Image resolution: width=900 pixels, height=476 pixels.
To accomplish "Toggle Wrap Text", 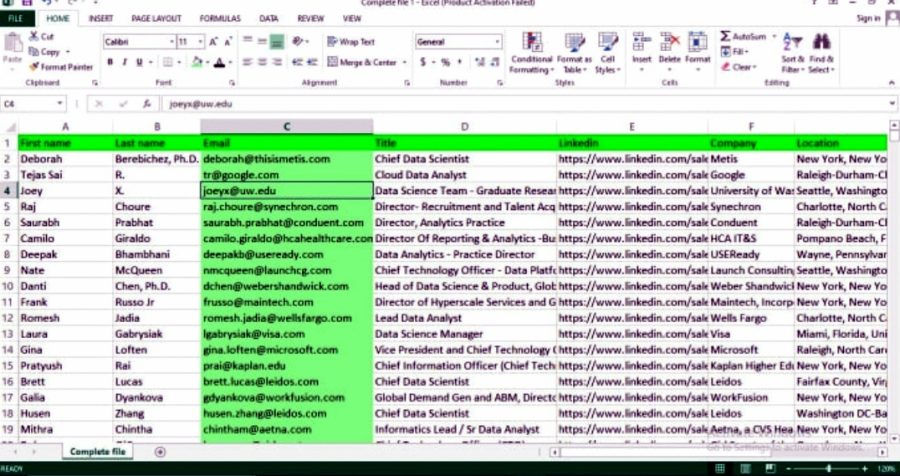I will click(x=351, y=42).
